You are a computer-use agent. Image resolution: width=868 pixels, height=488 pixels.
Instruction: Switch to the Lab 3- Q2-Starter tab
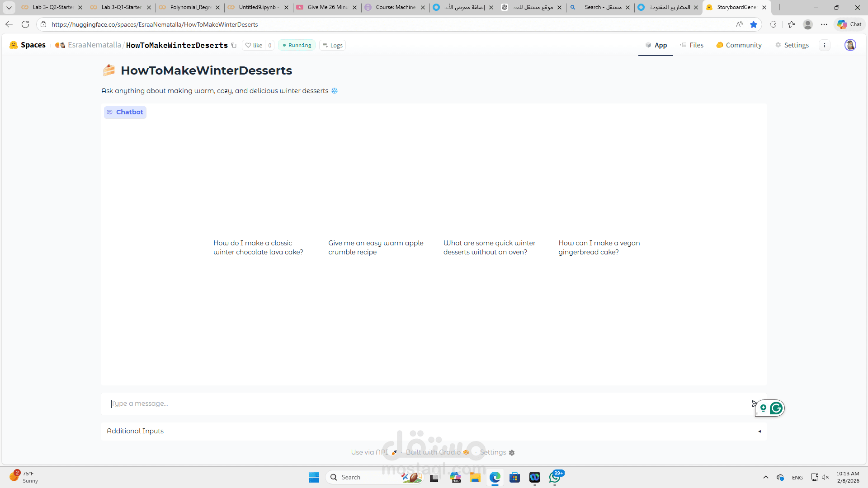point(52,7)
